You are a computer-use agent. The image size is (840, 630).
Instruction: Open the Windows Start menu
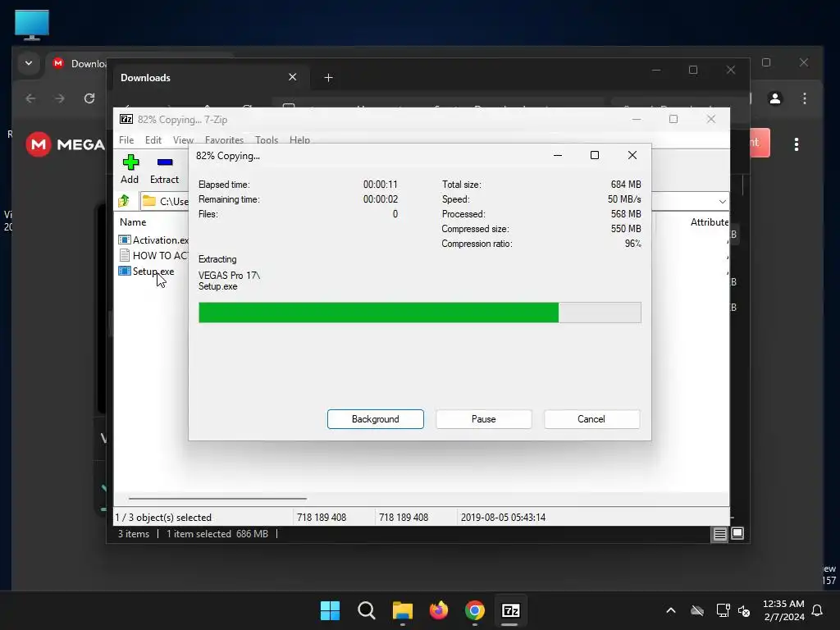(x=330, y=610)
